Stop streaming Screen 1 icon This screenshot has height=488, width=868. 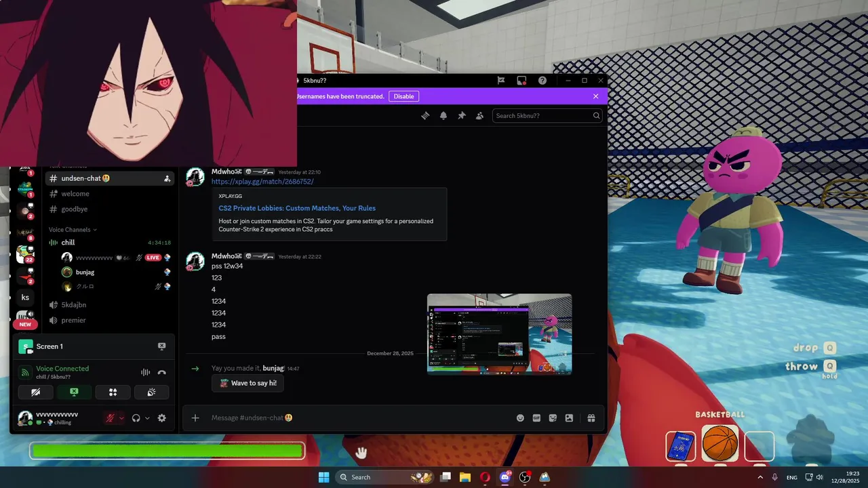(x=161, y=346)
